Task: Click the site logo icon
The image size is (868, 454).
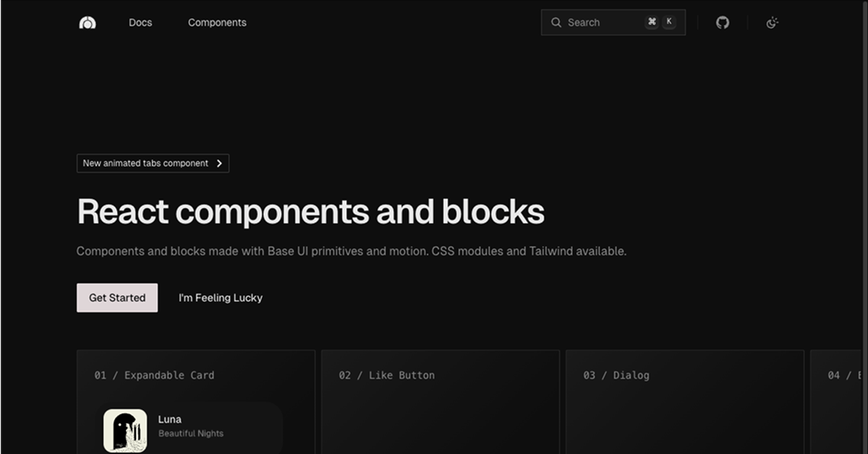Action: pyautogui.click(x=87, y=22)
